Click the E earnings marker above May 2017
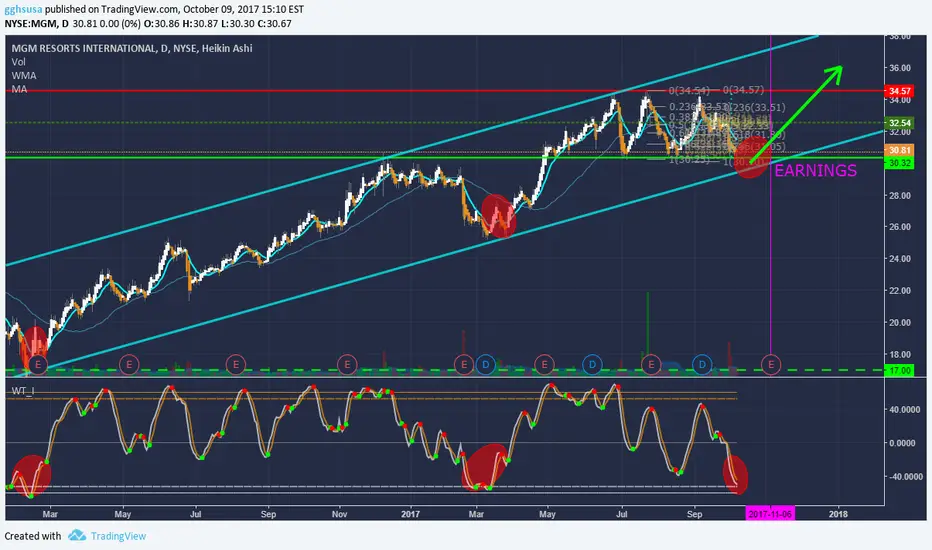The height and width of the screenshot is (550, 932). coord(544,364)
